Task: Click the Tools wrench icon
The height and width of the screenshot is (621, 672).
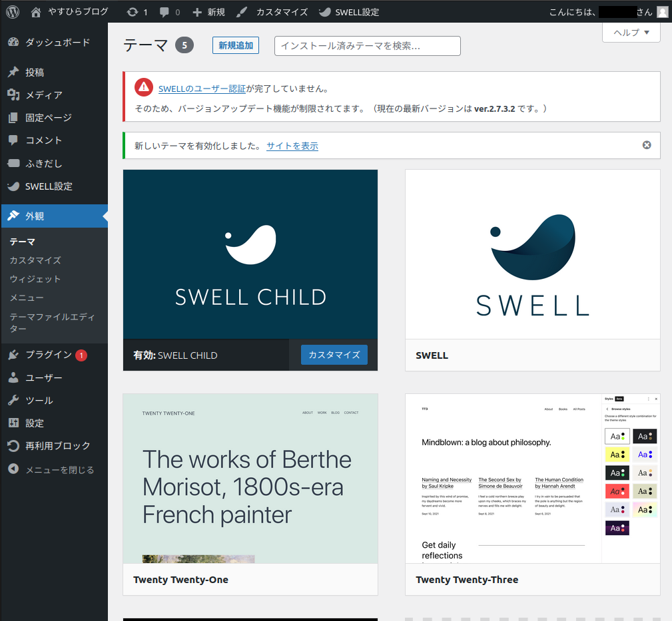Action: 14,400
